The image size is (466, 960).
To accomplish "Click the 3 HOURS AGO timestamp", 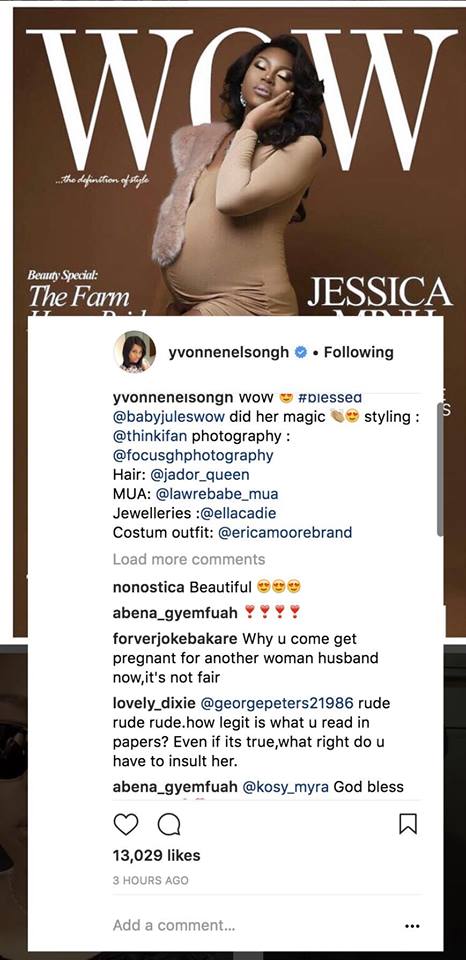I will [151, 880].
